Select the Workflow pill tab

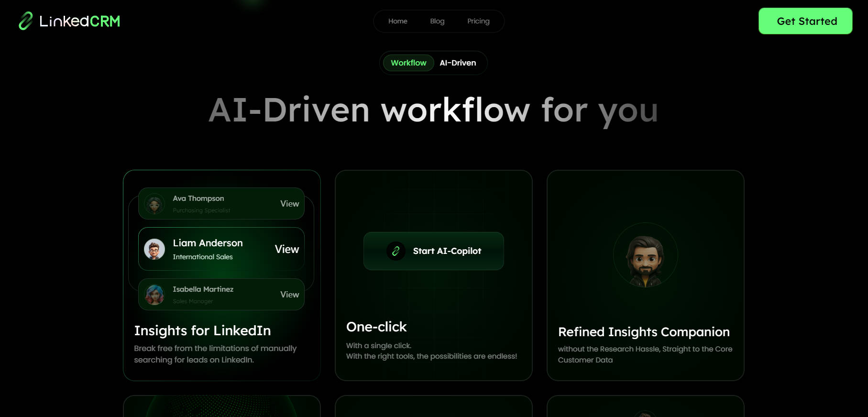tap(408, 63)
